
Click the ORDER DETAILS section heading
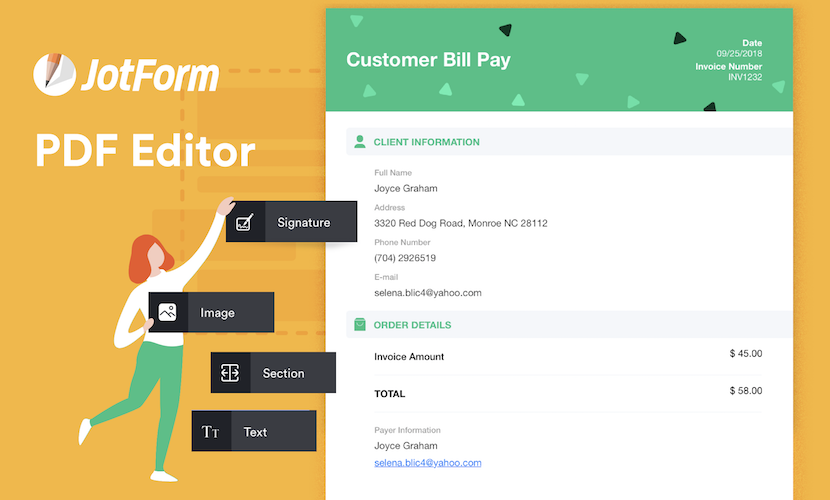[412, 325]
